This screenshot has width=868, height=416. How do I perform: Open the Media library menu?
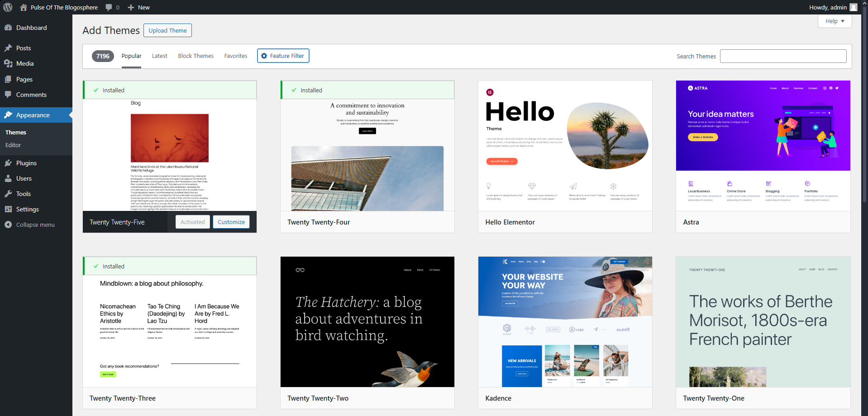(25, 63)
